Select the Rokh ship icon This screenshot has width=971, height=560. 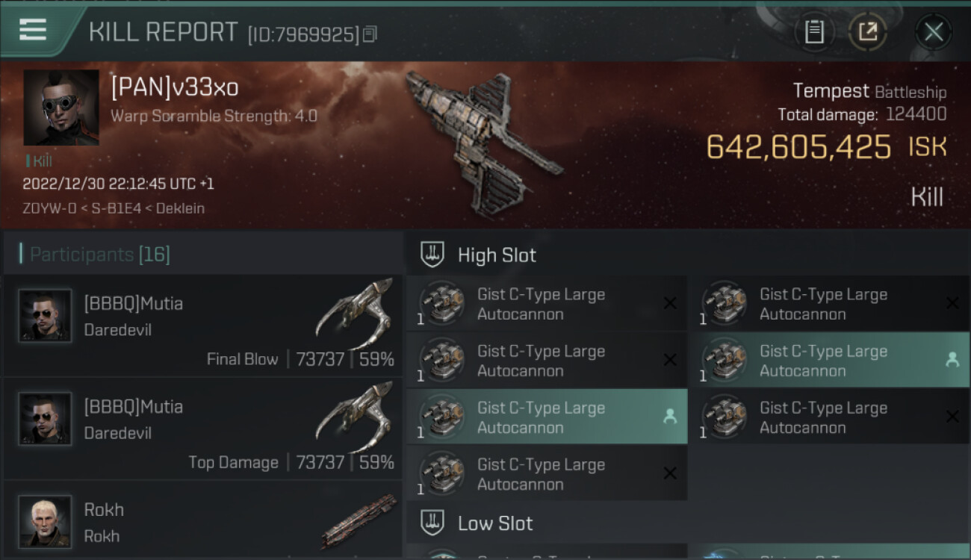359,520
